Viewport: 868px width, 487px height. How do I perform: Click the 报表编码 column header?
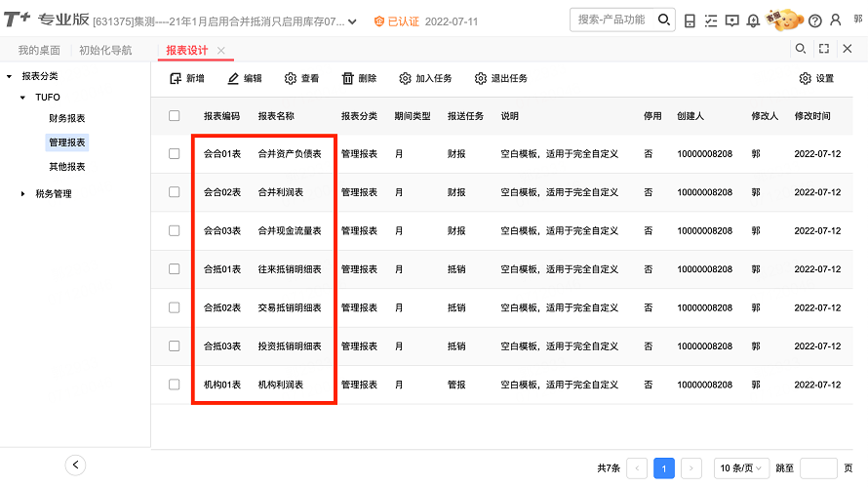point(221,116)
